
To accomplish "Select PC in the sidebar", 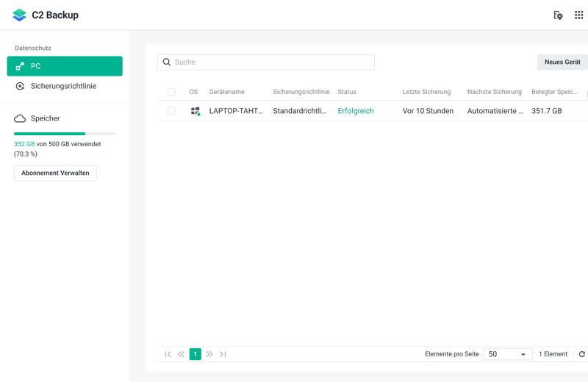I will [x=65, y=66].
